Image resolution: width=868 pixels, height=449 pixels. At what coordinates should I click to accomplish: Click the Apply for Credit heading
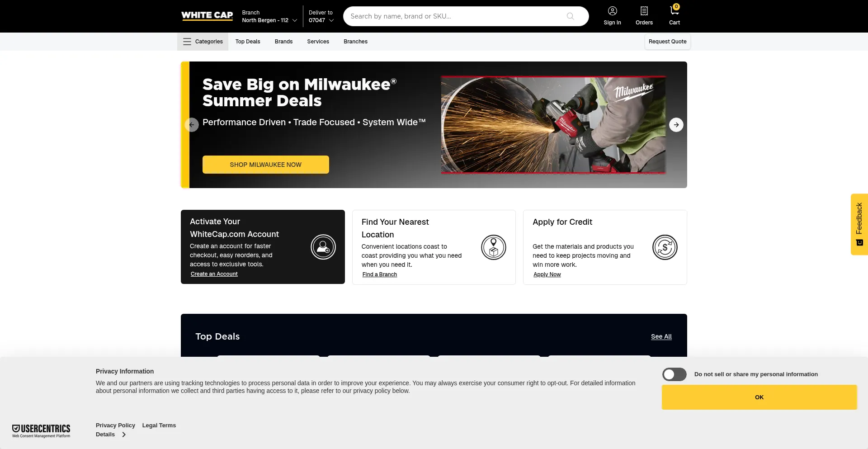(562, 222)
